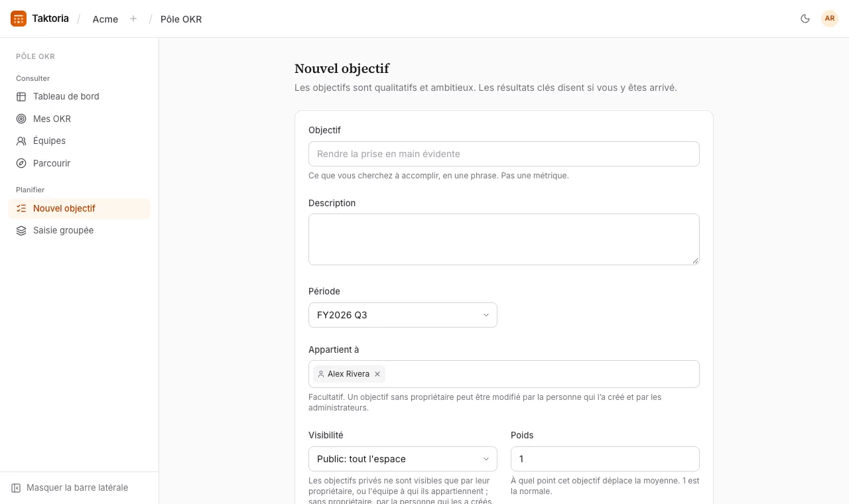This screenshot has height=504, width=849.
Task: Navigate to Équipes
Action: 80,141
